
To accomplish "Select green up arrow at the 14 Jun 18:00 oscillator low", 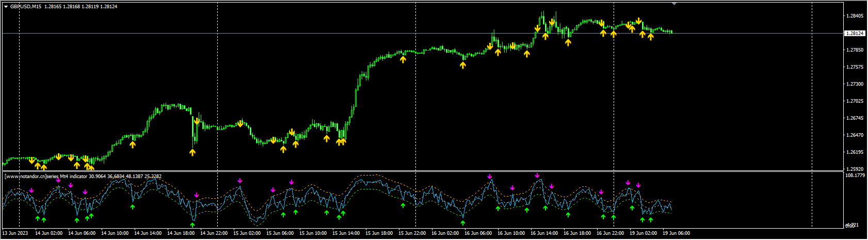I will (x=192, y=225).
